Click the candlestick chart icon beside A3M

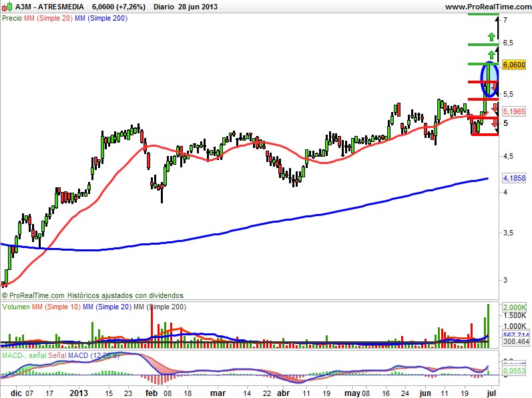click(x=7, y=7)
